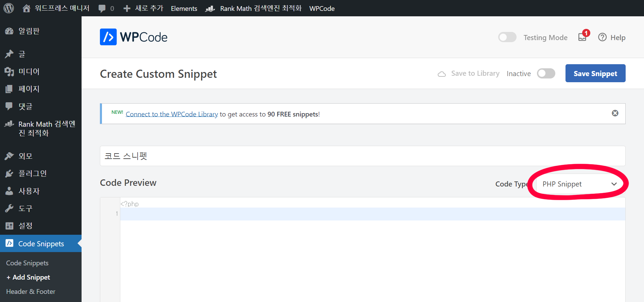Click the 알림판 dashboard icon
The image size is (644, 302).
coord(9,31)
